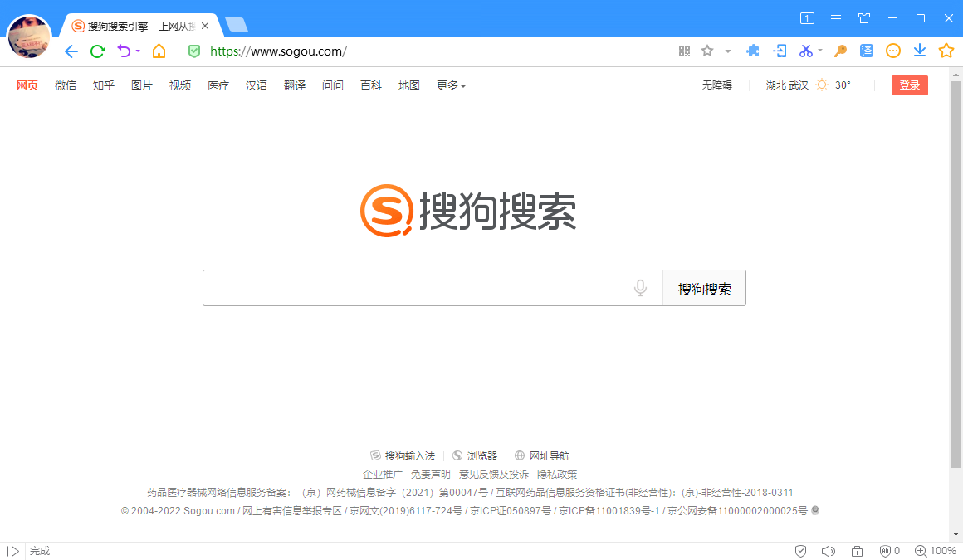
Task: Open the 免责声明 link
Action: point(431,474)
